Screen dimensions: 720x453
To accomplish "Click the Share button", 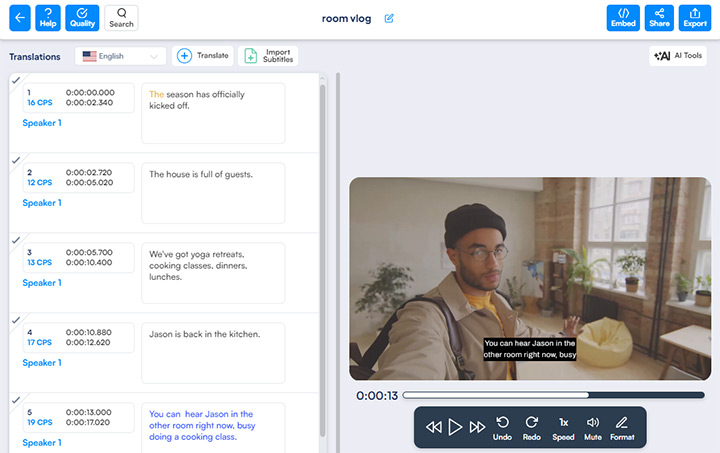I will 659,18.
